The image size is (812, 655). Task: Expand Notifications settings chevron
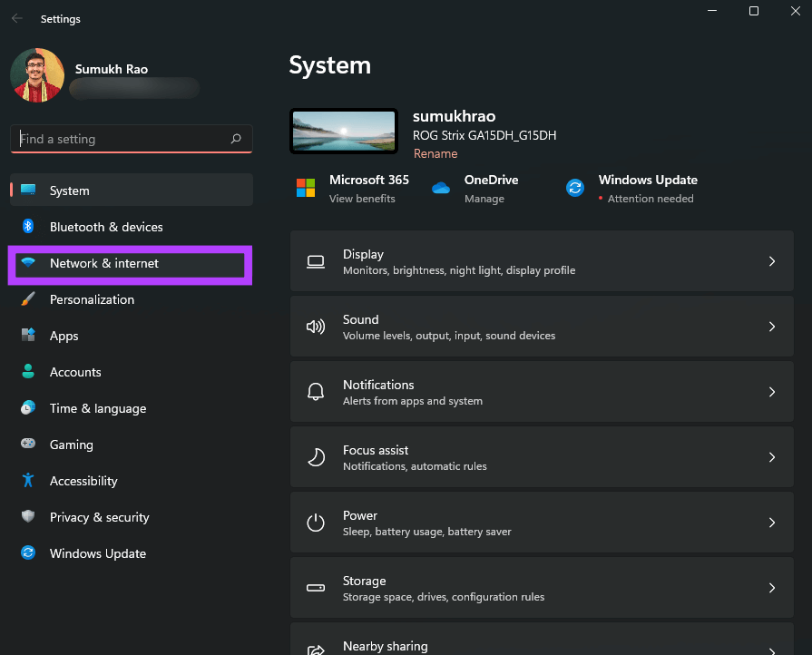click(771, 391)
